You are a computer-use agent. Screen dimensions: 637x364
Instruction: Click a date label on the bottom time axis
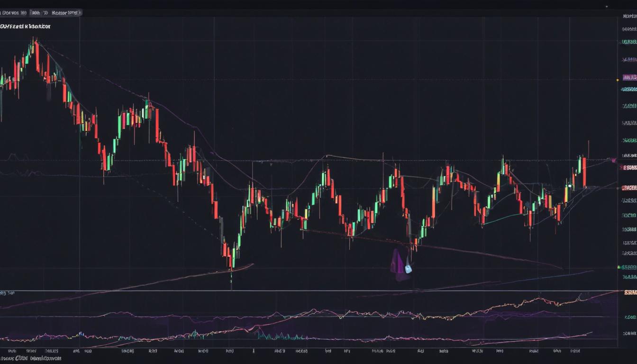[x=126, y=351]
